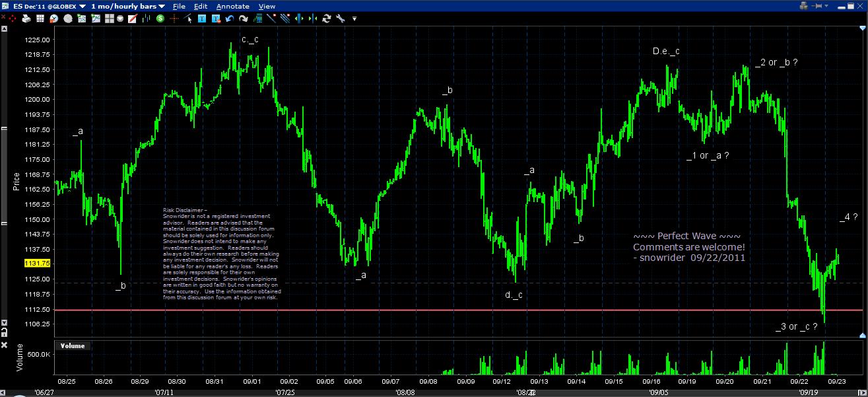Image resolution: width=868 pixels, height=397 pixels.
Task: Click the remove trendline icon
Action: (270, 18)
